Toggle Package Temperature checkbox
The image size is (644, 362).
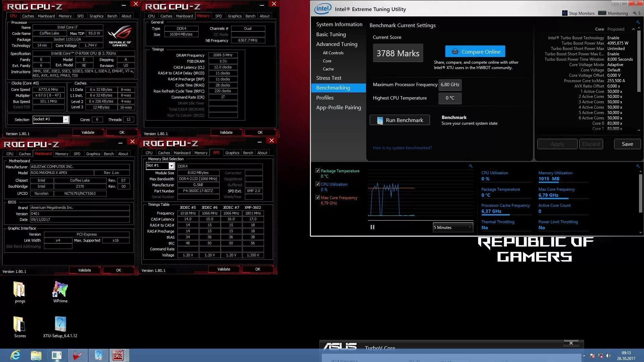point(318,171)
